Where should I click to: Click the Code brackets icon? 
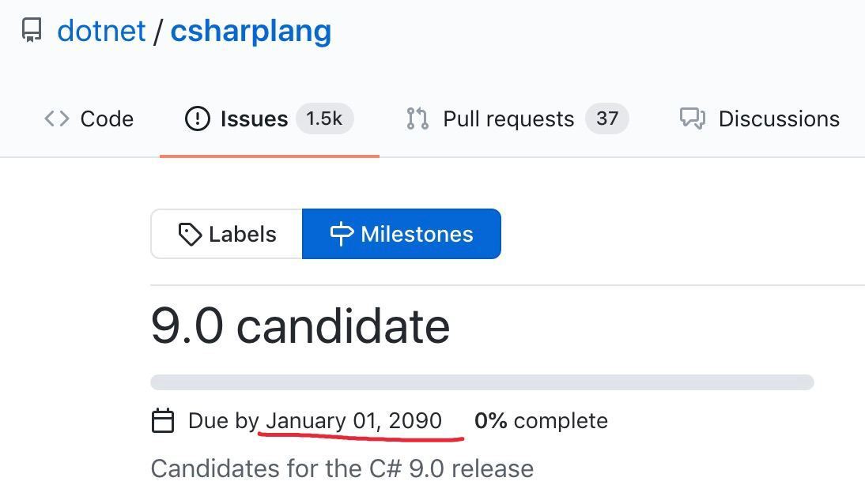pyautogui.click(x=57, y=118)
